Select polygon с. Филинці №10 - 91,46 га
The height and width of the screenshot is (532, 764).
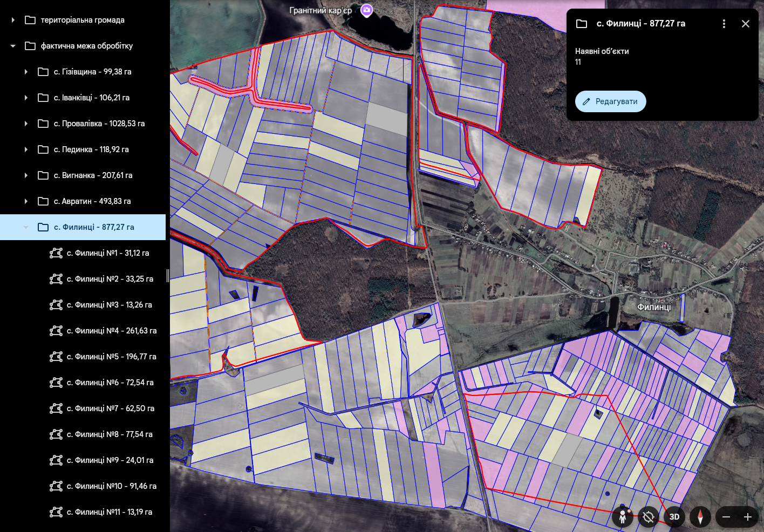[x=111, y=486]
